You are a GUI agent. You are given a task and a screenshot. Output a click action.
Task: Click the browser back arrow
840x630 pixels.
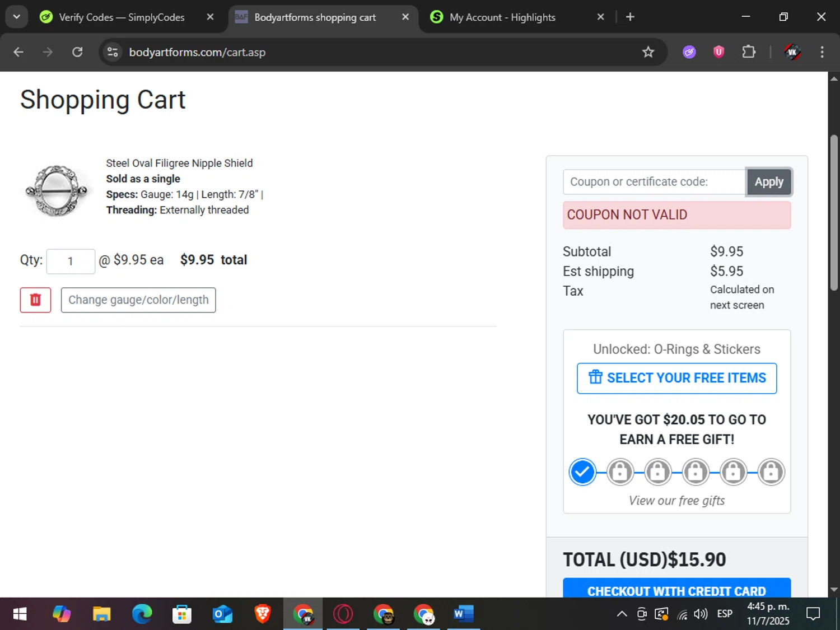click(18, 52)
